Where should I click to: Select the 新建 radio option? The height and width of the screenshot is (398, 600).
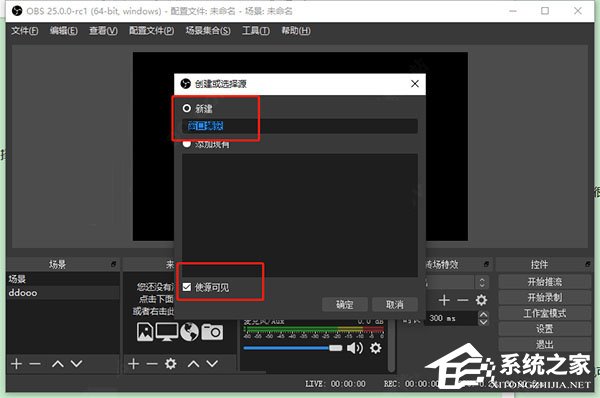(187, 109)
